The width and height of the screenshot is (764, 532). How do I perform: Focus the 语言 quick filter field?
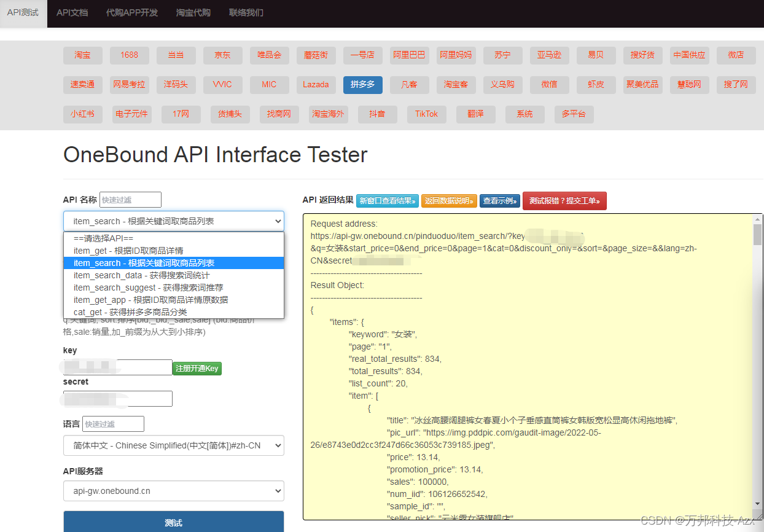(x=113, y=424)
